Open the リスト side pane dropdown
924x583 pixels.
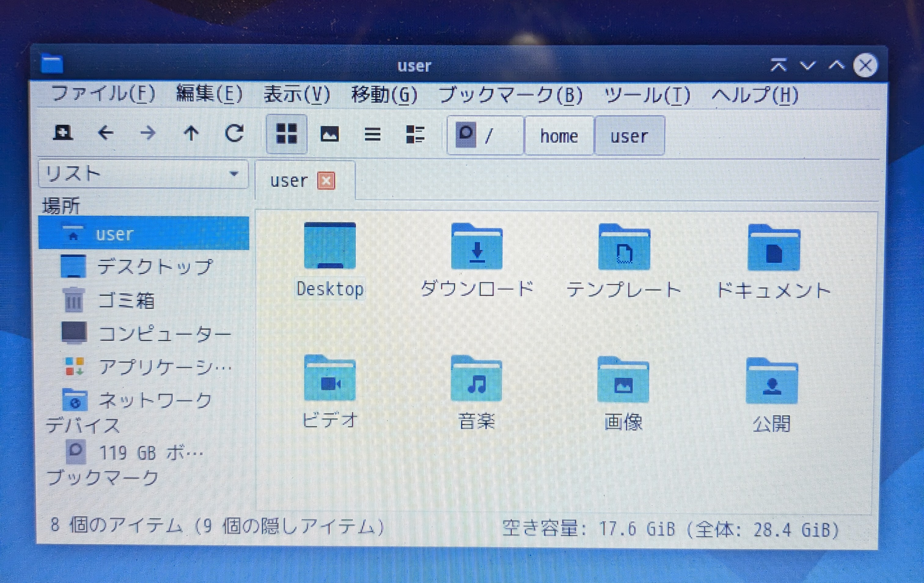click(143, 174)
